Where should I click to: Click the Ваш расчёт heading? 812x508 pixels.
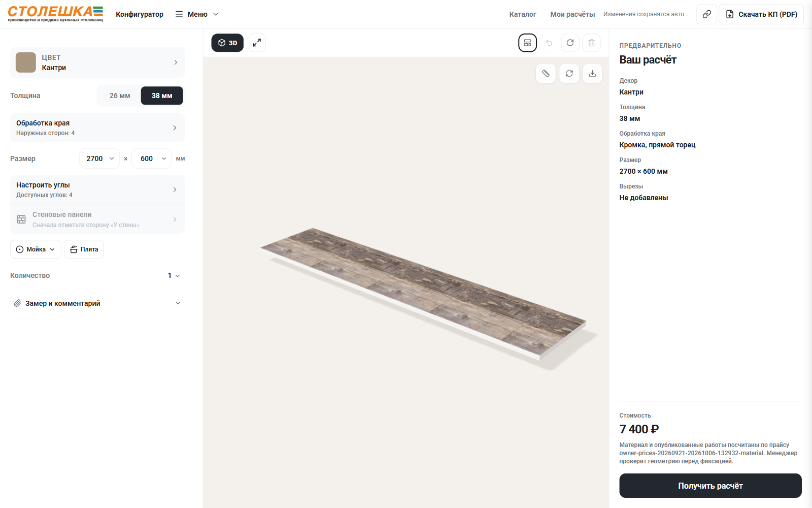pos(648,60)
